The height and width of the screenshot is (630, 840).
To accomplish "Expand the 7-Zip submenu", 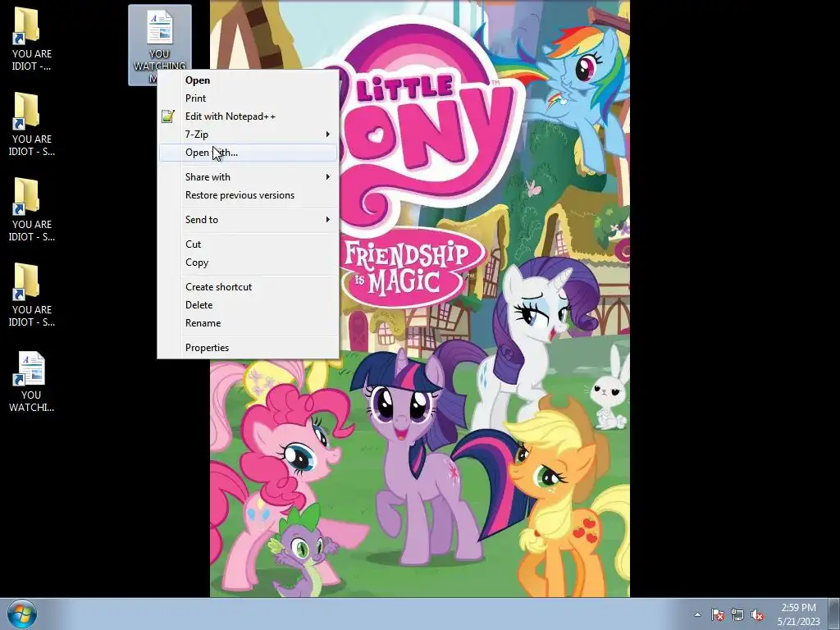I will tap(248, 135).
